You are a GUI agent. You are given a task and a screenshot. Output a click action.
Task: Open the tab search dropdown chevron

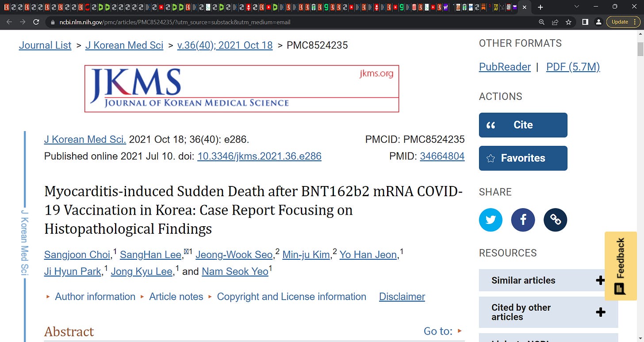point(576,7)
